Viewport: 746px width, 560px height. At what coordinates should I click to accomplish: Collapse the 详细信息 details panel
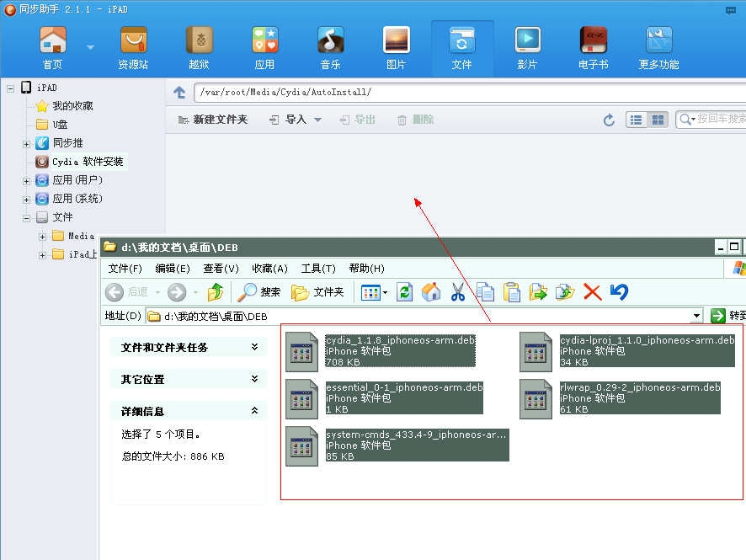coord(254,411)
